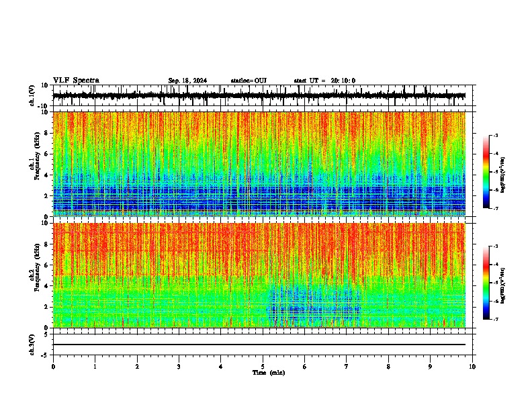
Task: Click the ch.2 color bar 'log(PSD)' label
Action: coord(502,285)
